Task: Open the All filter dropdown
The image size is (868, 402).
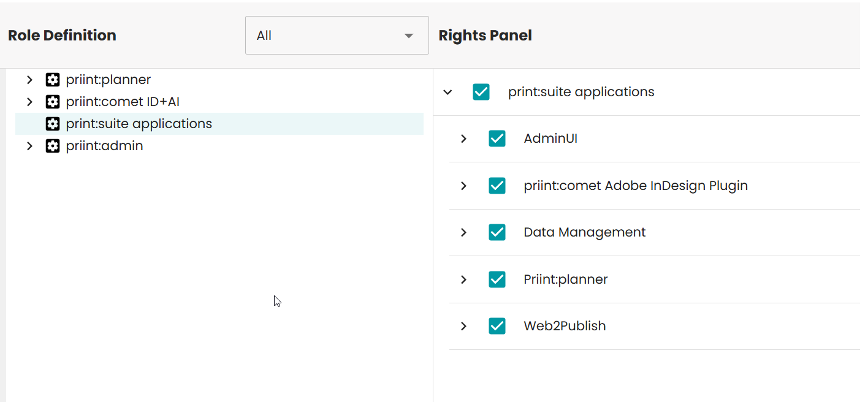Action: click(x=337, y=36)
